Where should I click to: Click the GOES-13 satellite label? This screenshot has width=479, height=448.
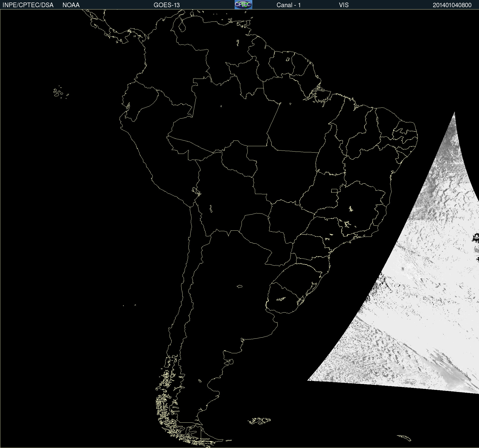coord(167,5)
